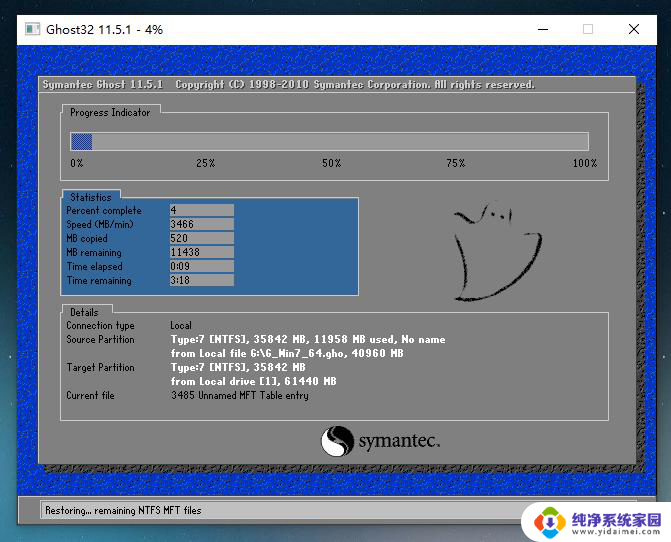Click the Percent complete value 4
The height and width of the screenshot is (542, 671).
(202, 210)
